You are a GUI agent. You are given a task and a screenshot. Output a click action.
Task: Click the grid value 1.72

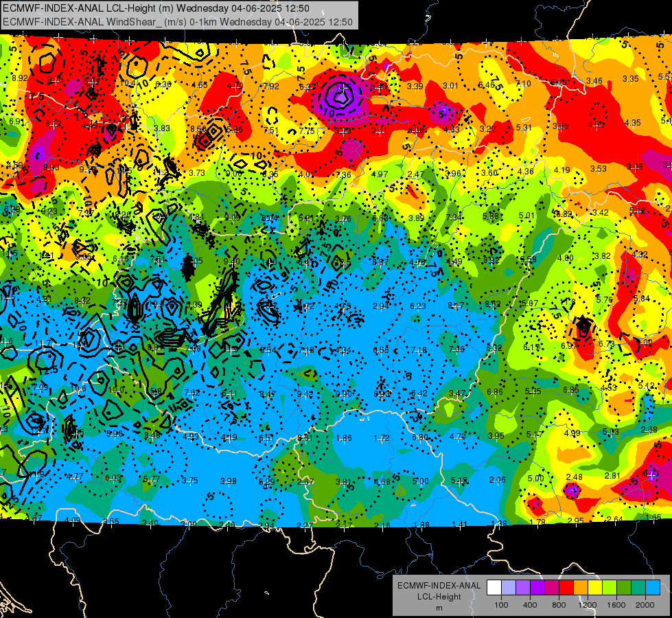(382, 438)
